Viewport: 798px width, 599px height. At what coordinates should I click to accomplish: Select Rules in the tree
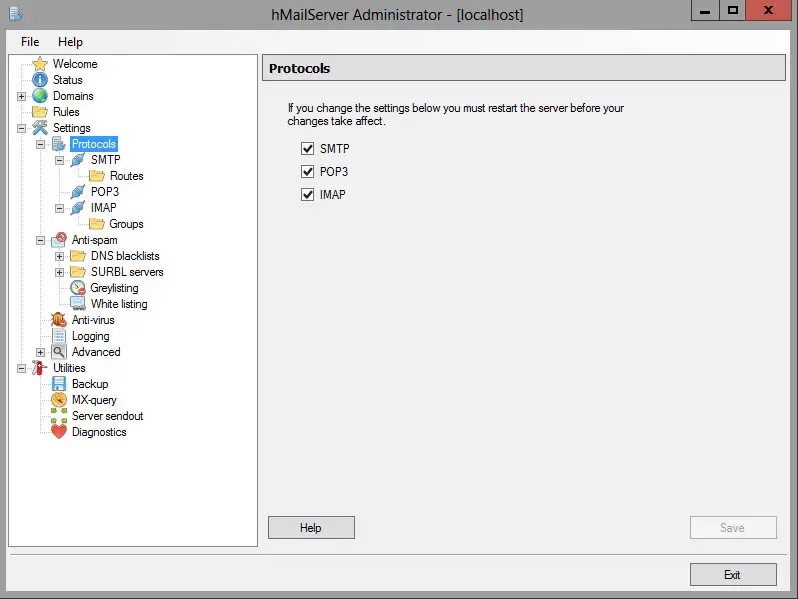point(66,112)
